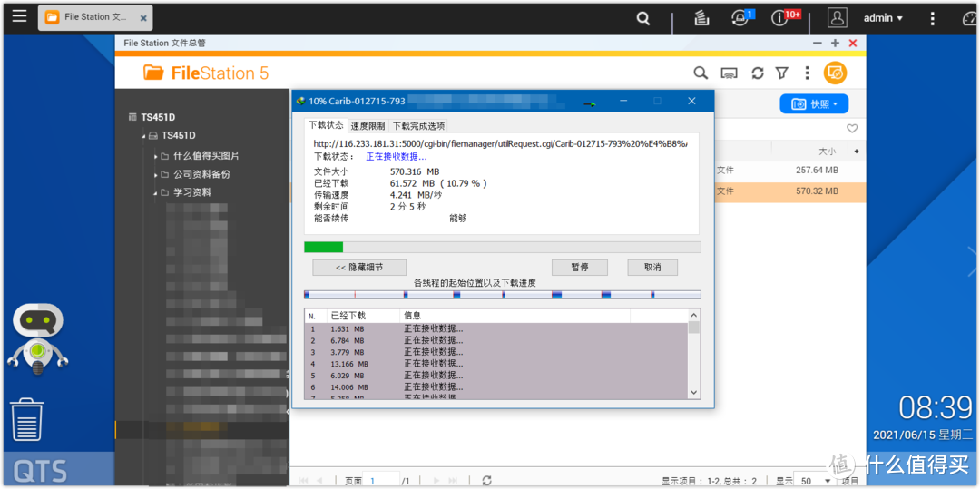Screen dimensions: 980x489
Task: Click the thread list scroll down arrow
Action: pos(694,392)
